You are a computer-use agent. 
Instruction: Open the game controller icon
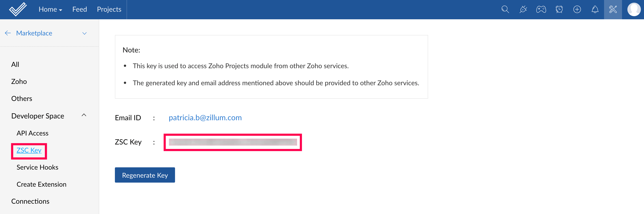point(541,9)
